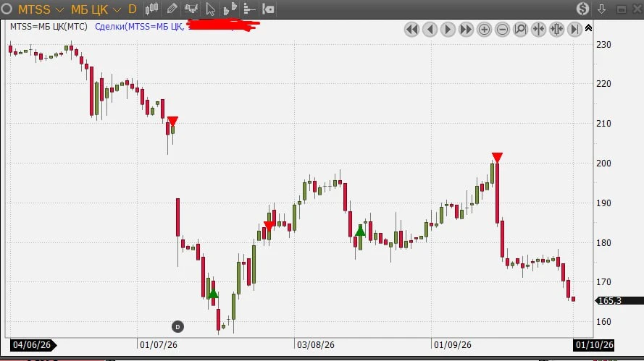The image size is (644, 361).
Task: Click the dollar sign icon
Action: pos(582,9)
